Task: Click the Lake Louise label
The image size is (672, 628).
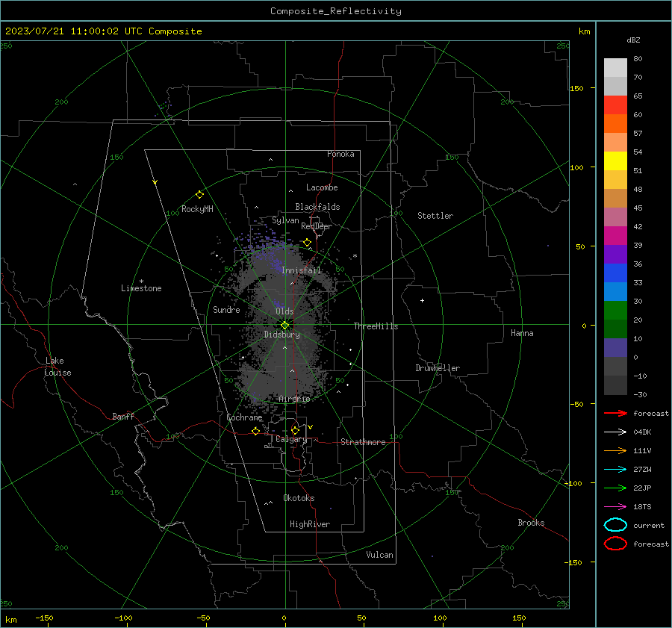Action: click(x=57, y=367)
